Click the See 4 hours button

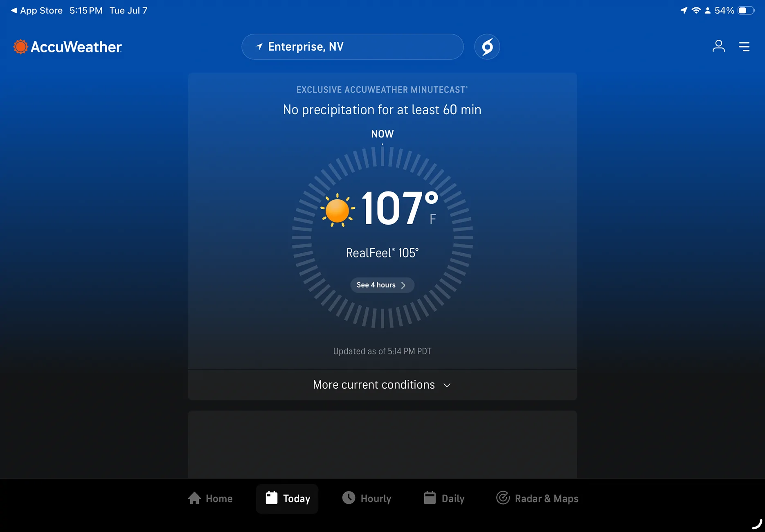point(382,285)
